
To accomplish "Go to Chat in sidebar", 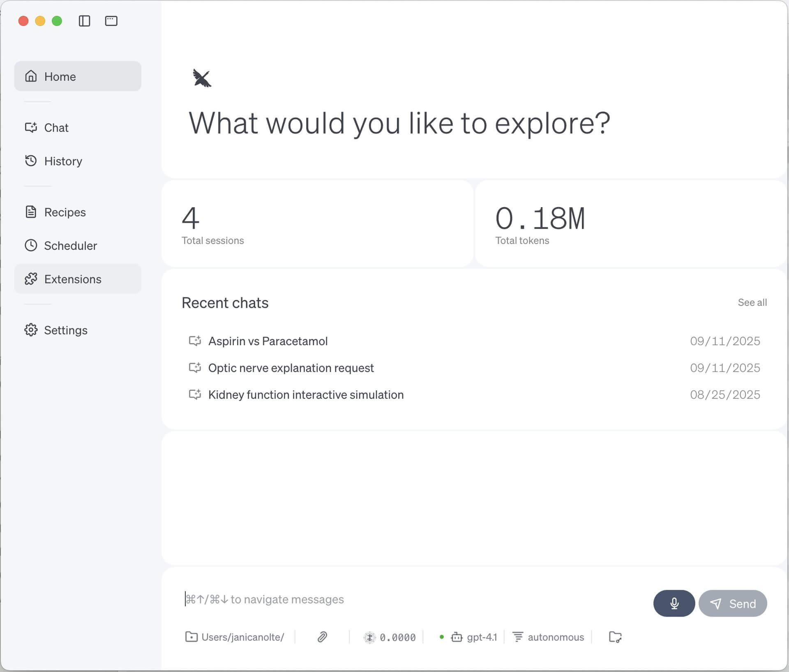I will point(56,128).
